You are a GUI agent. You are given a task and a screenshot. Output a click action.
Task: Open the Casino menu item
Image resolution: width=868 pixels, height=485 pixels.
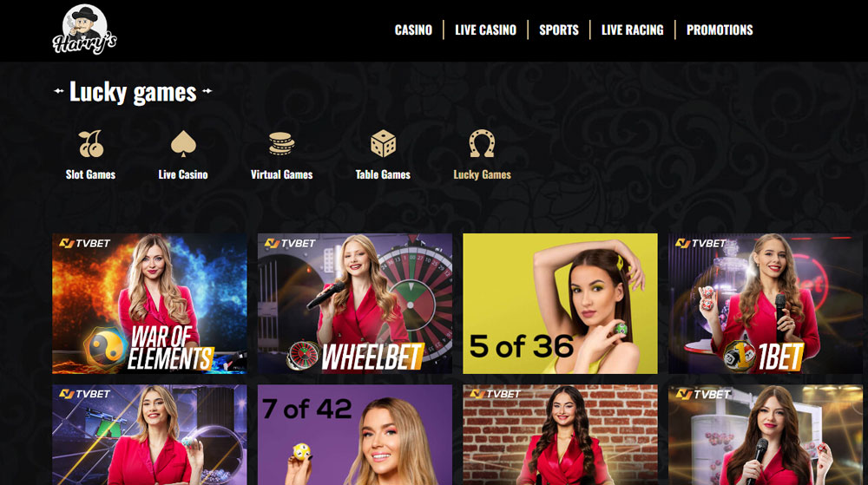[x=413, y=29]
